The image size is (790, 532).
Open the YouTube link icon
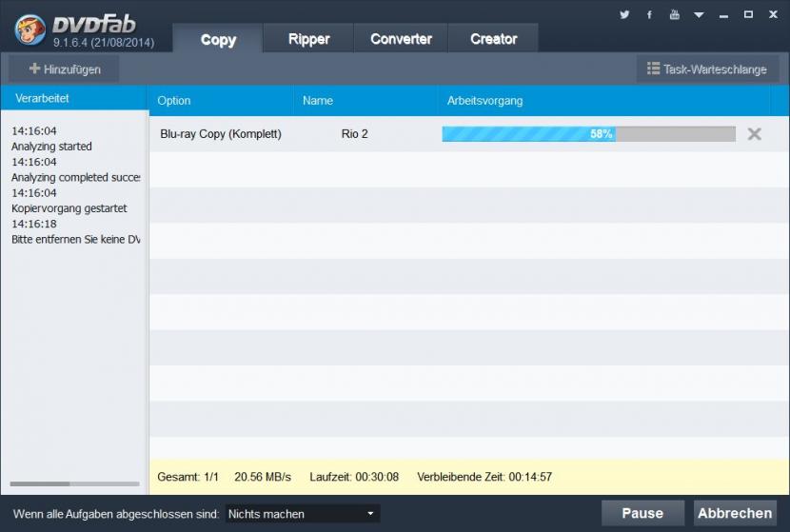point(675,14)
